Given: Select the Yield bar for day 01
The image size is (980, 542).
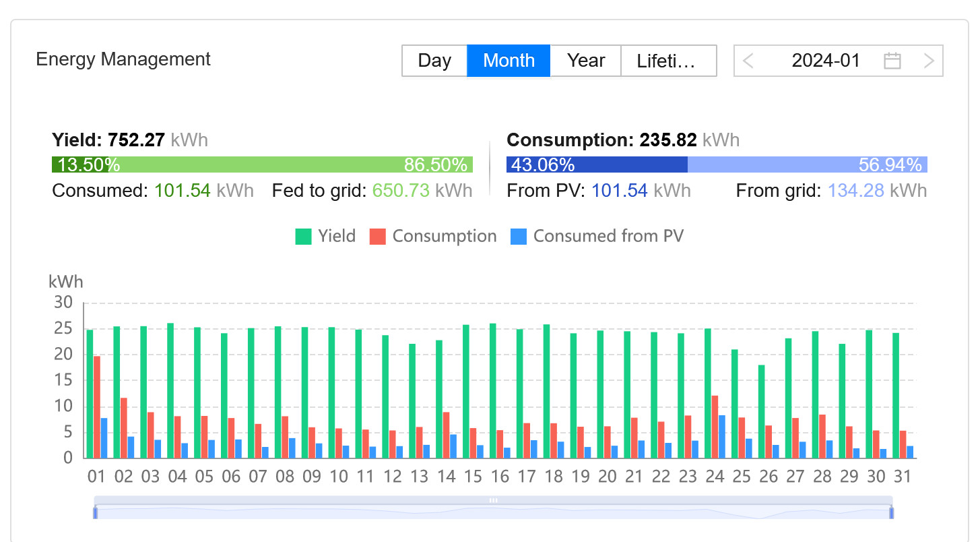Looking at the screenshot, I should (x=90, y=394).
